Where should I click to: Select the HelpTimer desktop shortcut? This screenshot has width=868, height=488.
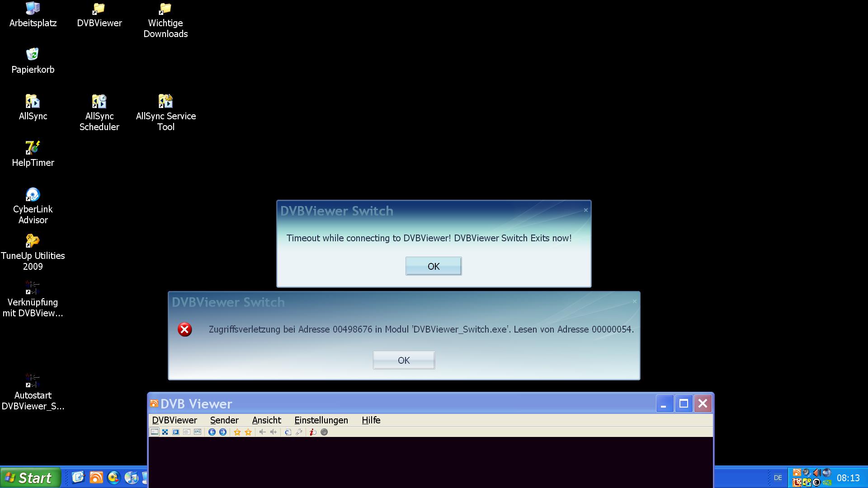pyautogui.click(x=33, y=154)
